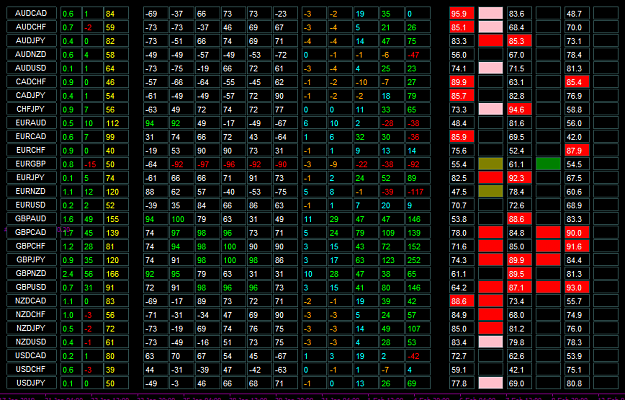Select the NZDUSD pair label
The image size is (625, 400).
31,342
